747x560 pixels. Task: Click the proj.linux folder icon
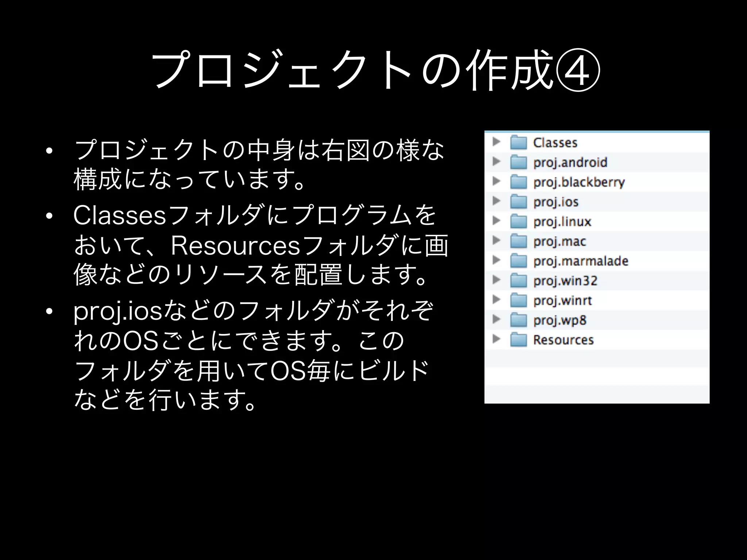pos(518,221)
